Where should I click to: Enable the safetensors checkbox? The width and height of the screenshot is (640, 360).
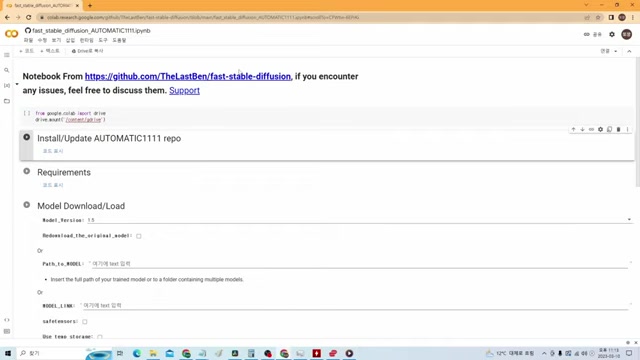point(84,322)
